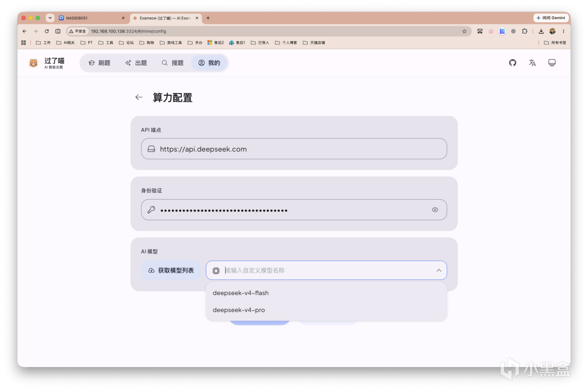588x390 pixels.
Task: Show the API key with eye icon
Action: pos(435,210)
